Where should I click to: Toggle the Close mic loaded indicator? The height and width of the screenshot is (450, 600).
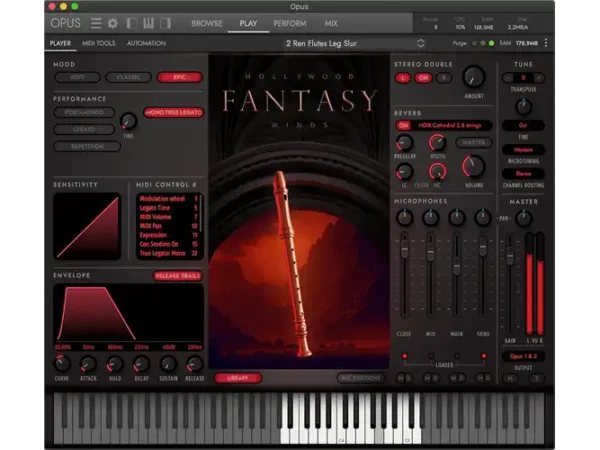click(x=404, y=356)
